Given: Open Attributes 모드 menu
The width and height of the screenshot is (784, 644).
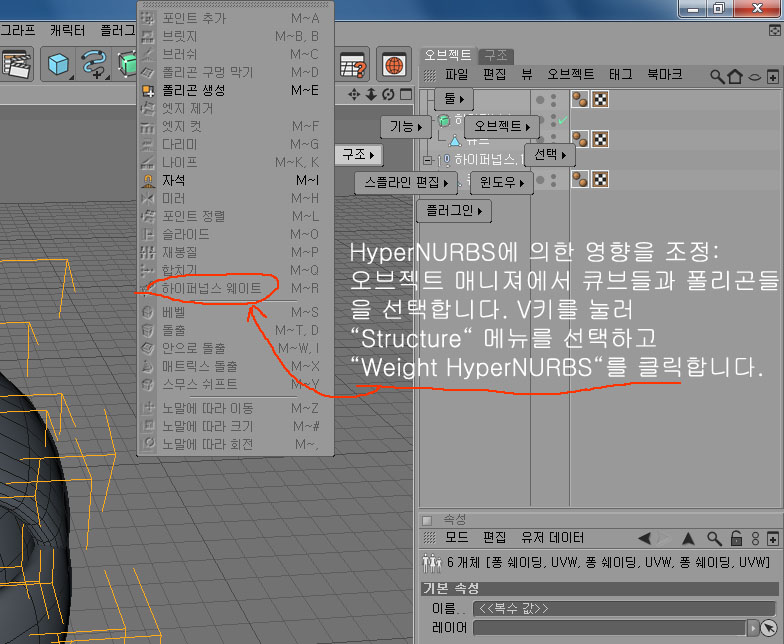Looking at the screenshot, I should (456, 538).
